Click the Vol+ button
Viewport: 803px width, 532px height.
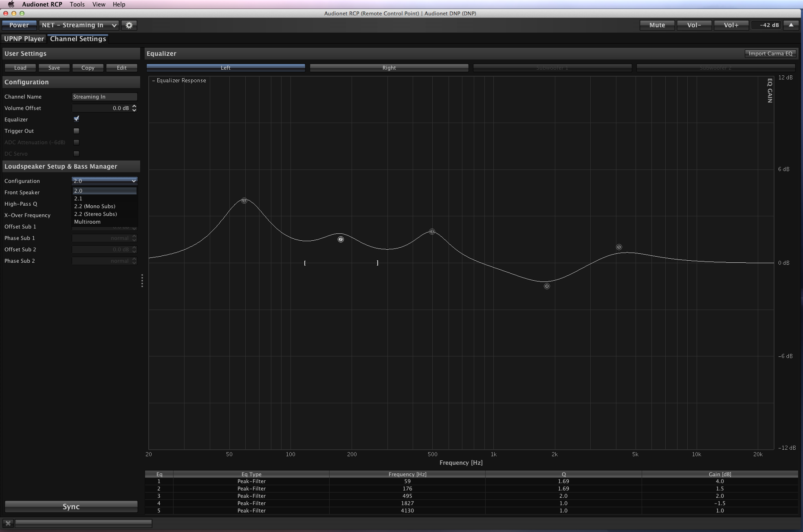pos(731,25)
